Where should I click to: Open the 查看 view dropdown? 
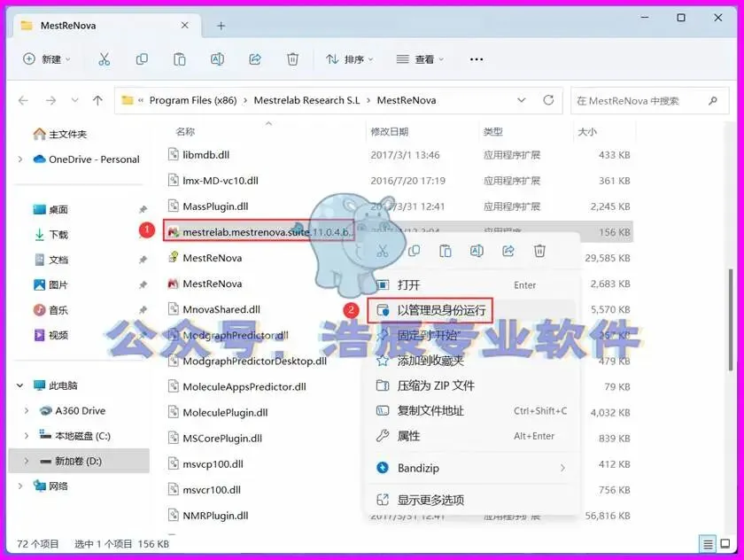click(420, 59)
